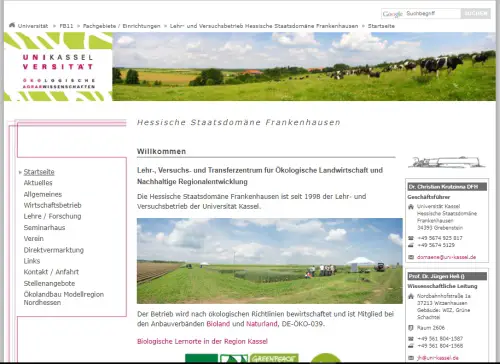Viewport: 500px width, 364px height.
Task: Click the Willkommen heading
Action: 161,151
